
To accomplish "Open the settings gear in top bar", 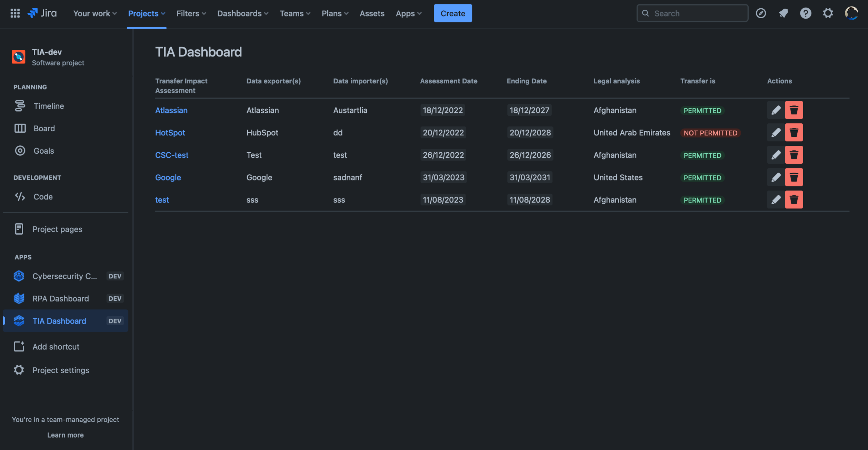I will pyautogui.click(x=828, y=13).
